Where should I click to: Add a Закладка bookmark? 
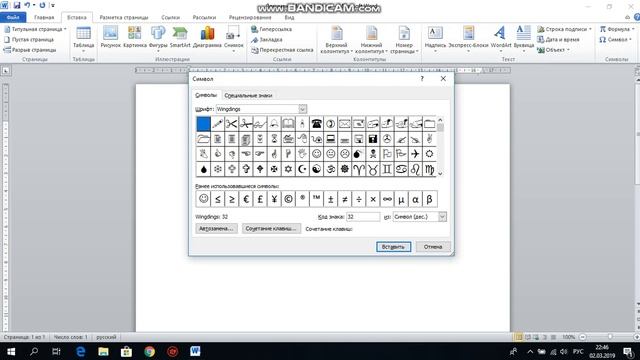[267, 40]
